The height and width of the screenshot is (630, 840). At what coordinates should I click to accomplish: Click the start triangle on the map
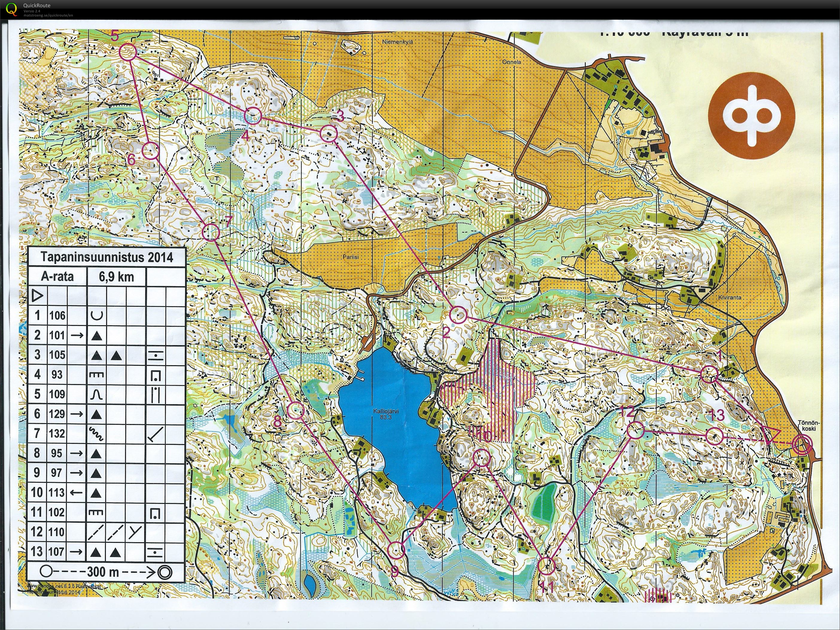click(x=770, y=434)
